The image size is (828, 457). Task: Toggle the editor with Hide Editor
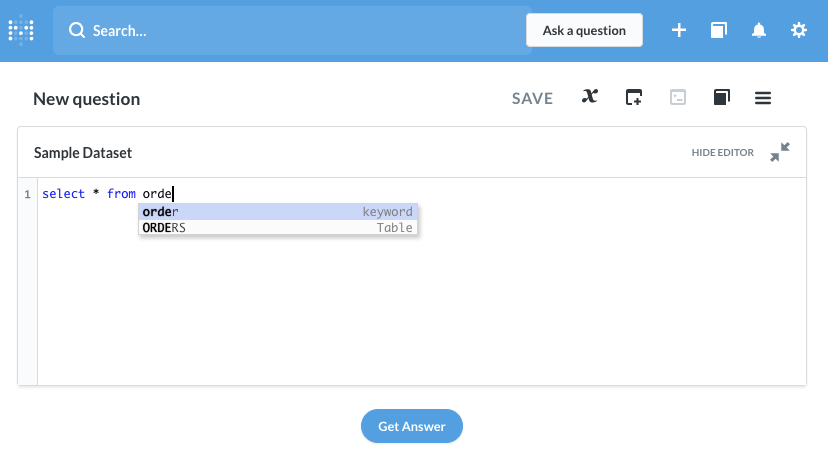[722, 153]
